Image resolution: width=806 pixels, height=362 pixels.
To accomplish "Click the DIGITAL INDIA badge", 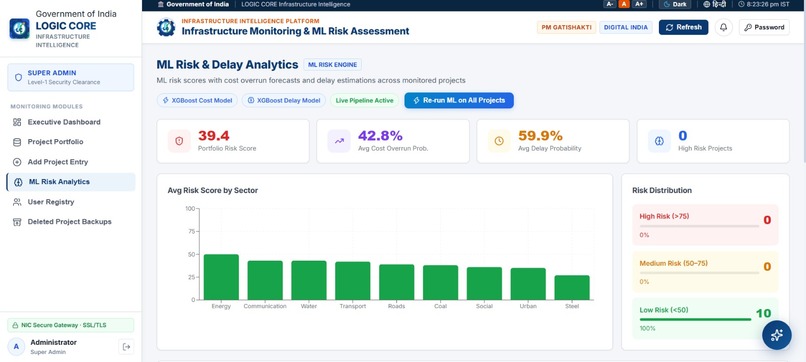I will point(626,27).
